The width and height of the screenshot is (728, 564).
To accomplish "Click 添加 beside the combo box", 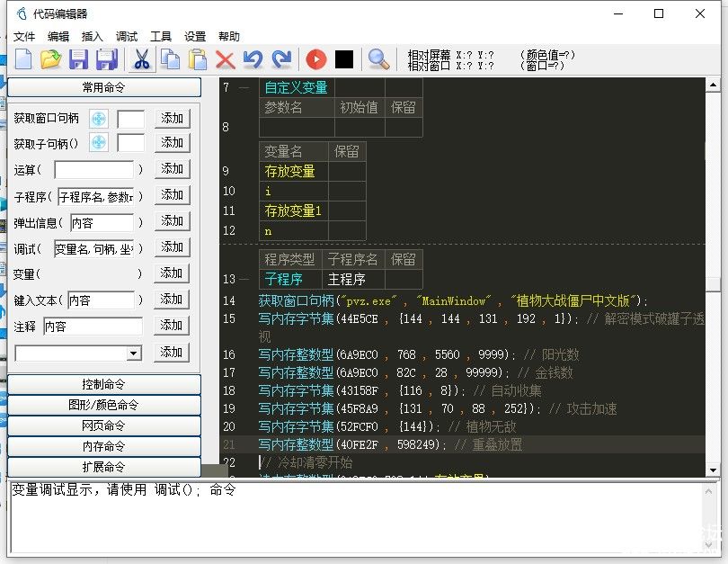I will click(x=172, y=352).
